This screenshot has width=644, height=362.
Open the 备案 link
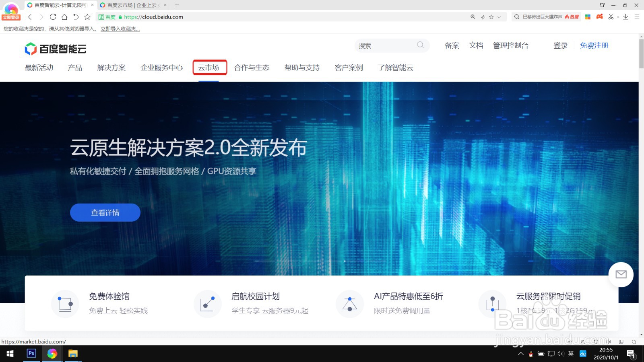pyautogui.click(x=452, y=45)
